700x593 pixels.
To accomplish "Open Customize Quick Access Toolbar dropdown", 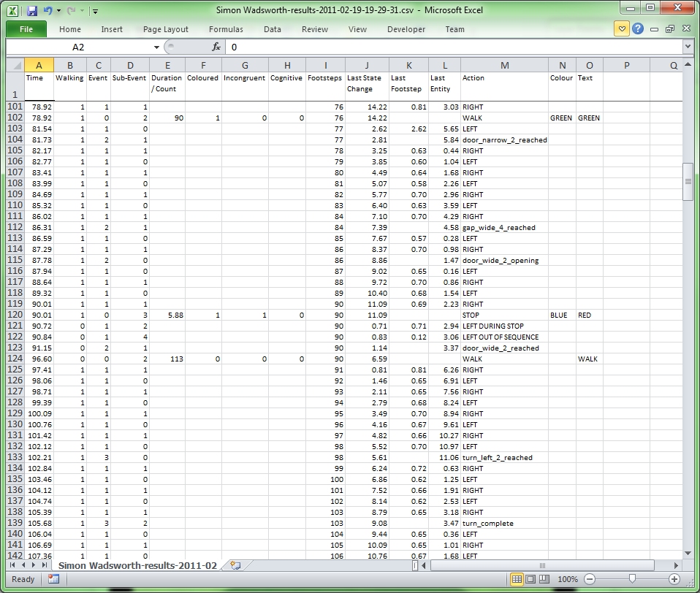I will point(95,11).
